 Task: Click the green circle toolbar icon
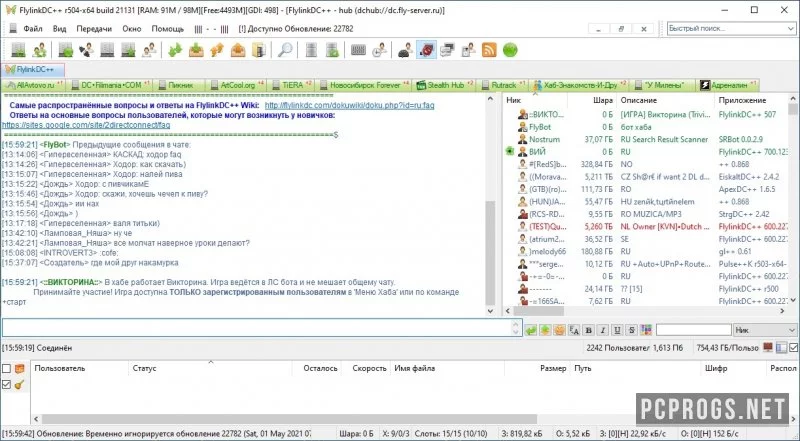tap(510, 50)
